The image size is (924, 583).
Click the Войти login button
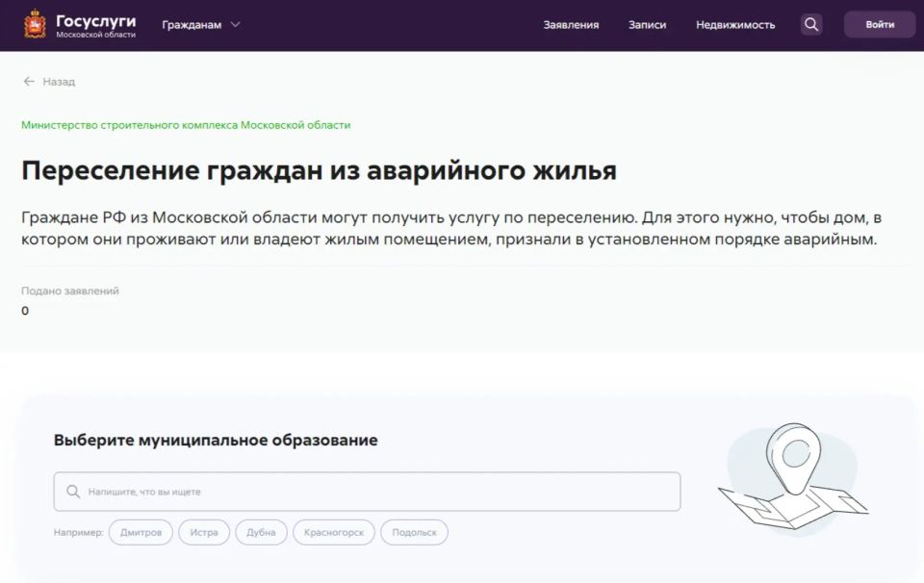(x=880, y=25)
